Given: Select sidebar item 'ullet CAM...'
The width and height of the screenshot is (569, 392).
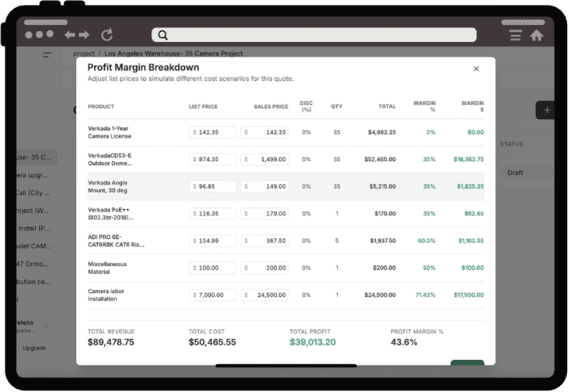Looking at the screenshot, I should pyautogui.click(x=34, y=246).
